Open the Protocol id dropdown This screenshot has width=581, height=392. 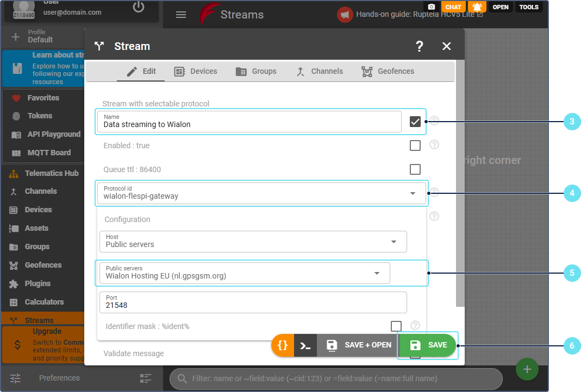[261, 193]
